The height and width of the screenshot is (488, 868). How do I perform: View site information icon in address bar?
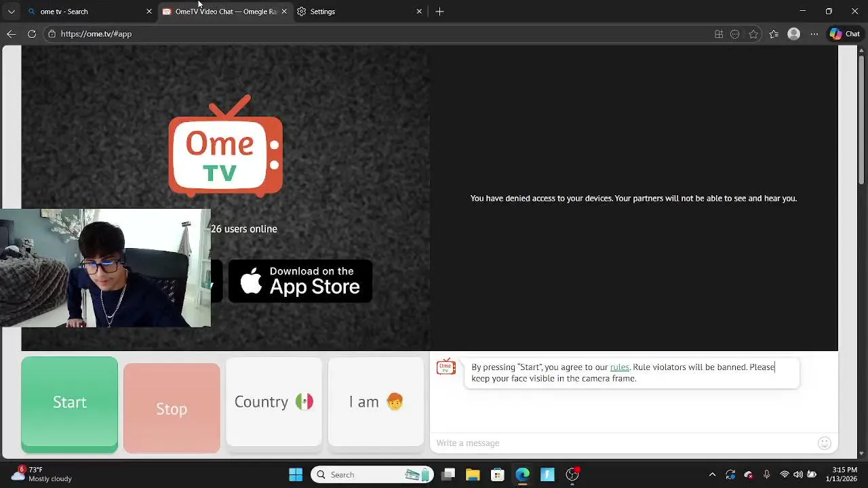52,34
